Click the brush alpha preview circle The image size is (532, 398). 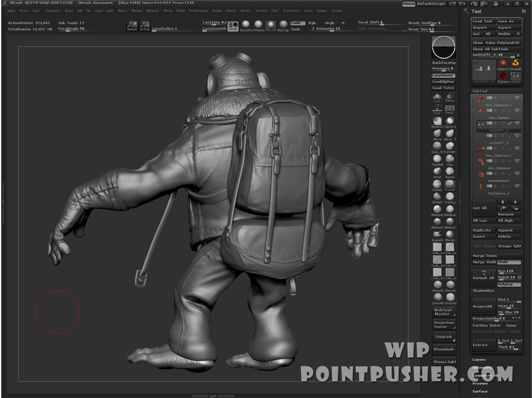[443, 47]
